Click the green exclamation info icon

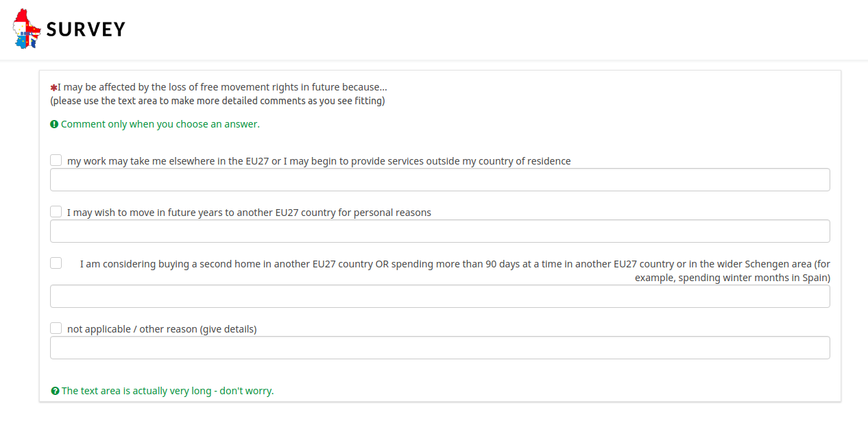[x=54, y=124]
